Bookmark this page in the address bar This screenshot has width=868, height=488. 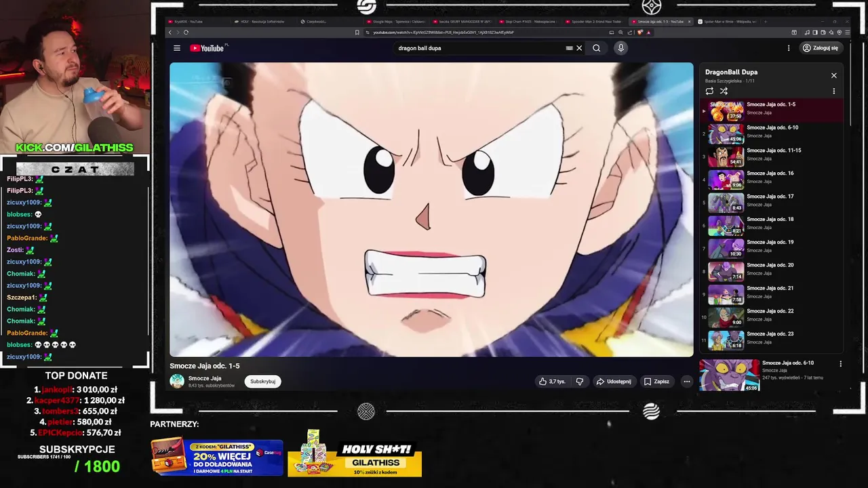click(x=357, y=32)
